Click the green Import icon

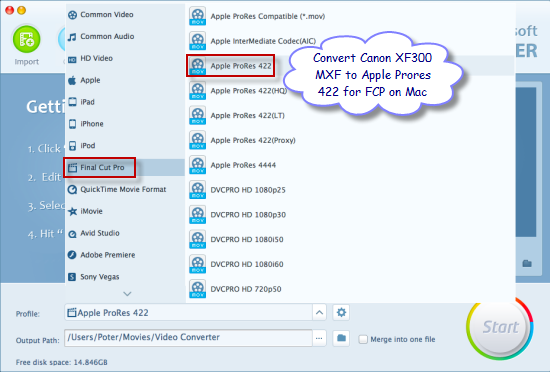pos(26,39)
